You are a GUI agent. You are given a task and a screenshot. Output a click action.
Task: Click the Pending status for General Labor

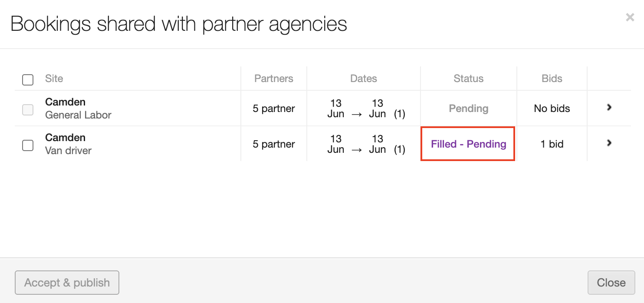tap(469, 109)
